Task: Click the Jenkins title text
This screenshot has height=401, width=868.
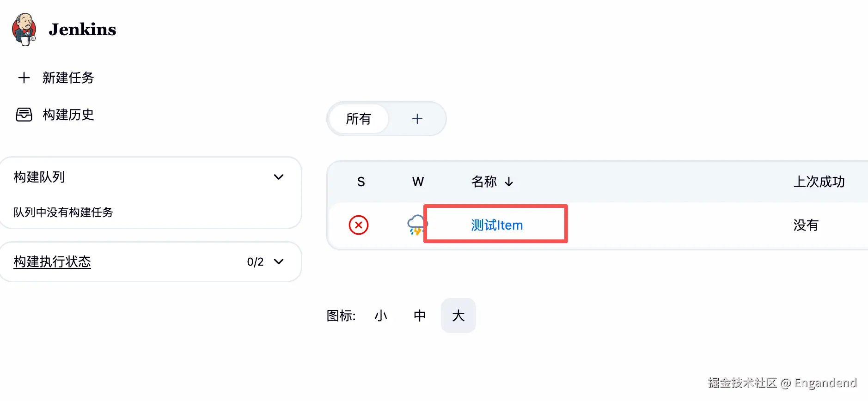Action: tap(82, 30)
